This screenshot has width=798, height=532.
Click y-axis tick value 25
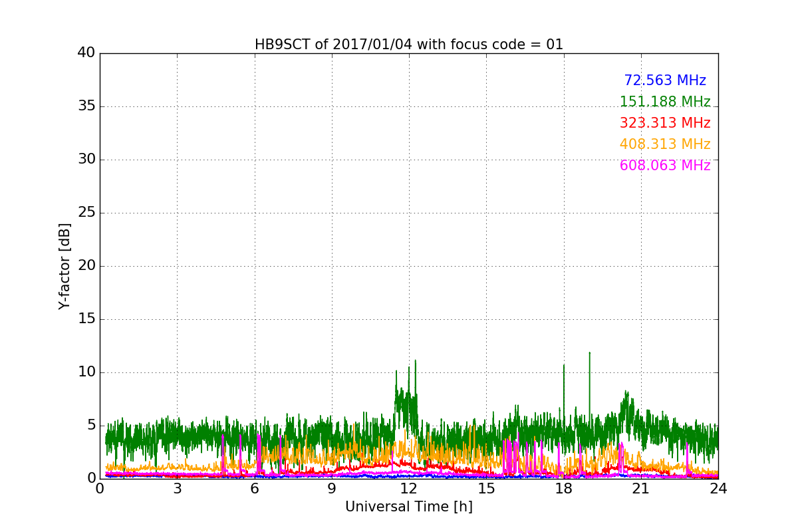(86, 213)
